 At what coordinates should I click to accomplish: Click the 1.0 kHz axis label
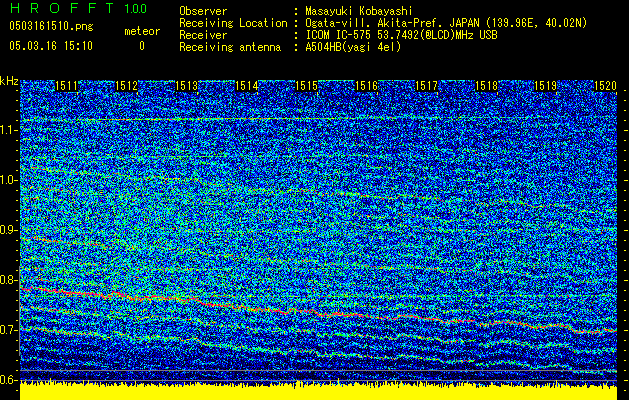click(8, 180)
